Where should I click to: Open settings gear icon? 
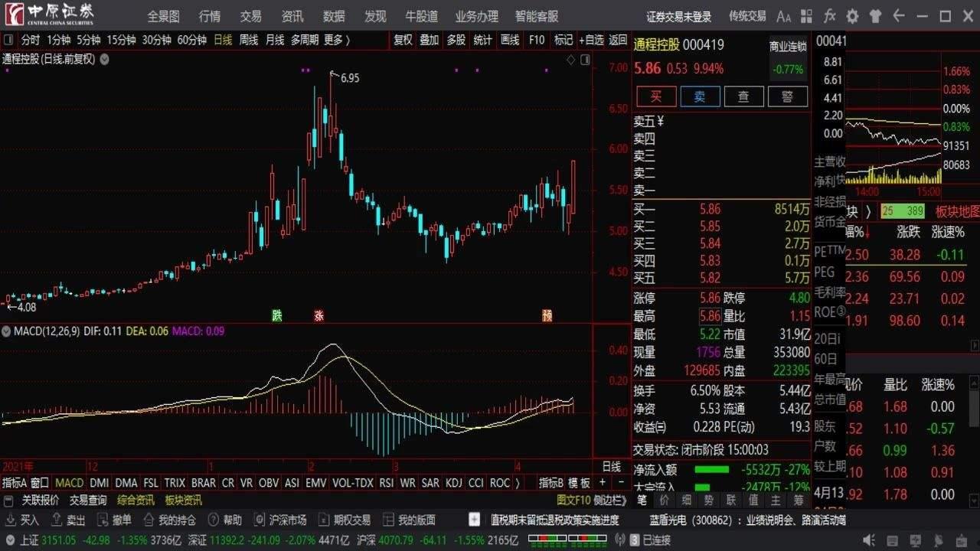pyautogui.click(x=852, y=16)
